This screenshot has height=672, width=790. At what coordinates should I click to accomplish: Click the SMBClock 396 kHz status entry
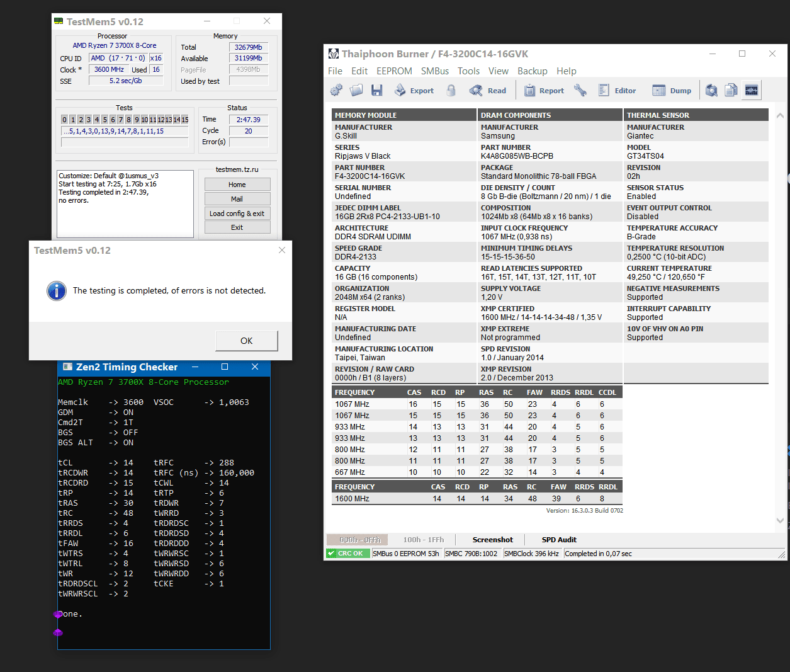click(531, 554)
